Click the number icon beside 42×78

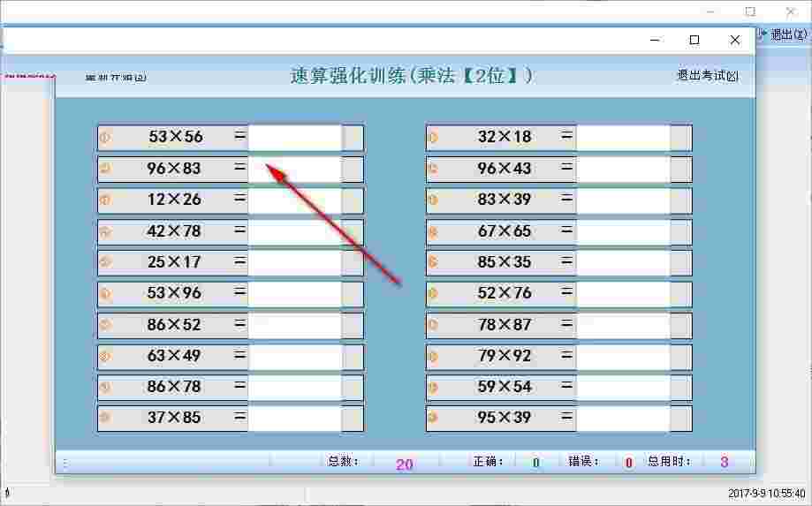105,231
